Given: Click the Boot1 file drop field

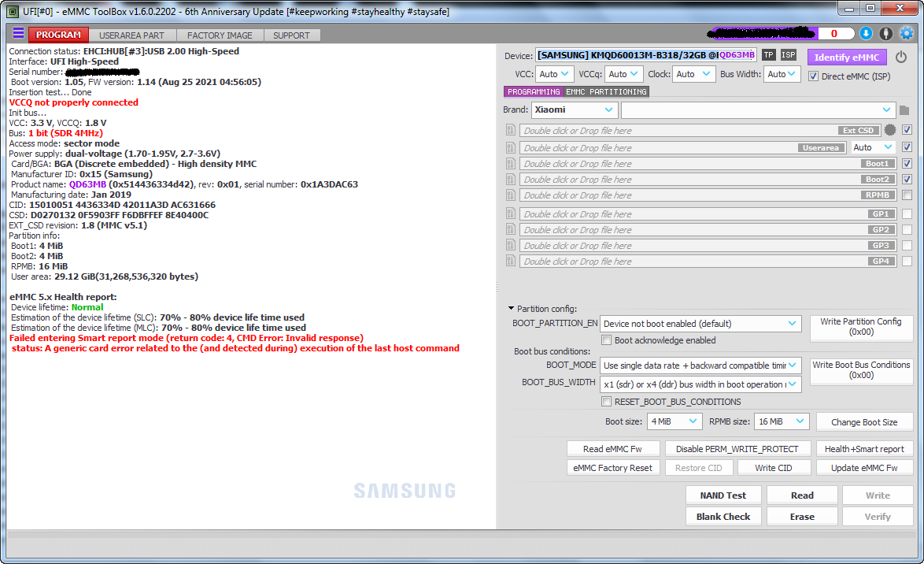Looking at the screenshot, I should coord(708,163).
